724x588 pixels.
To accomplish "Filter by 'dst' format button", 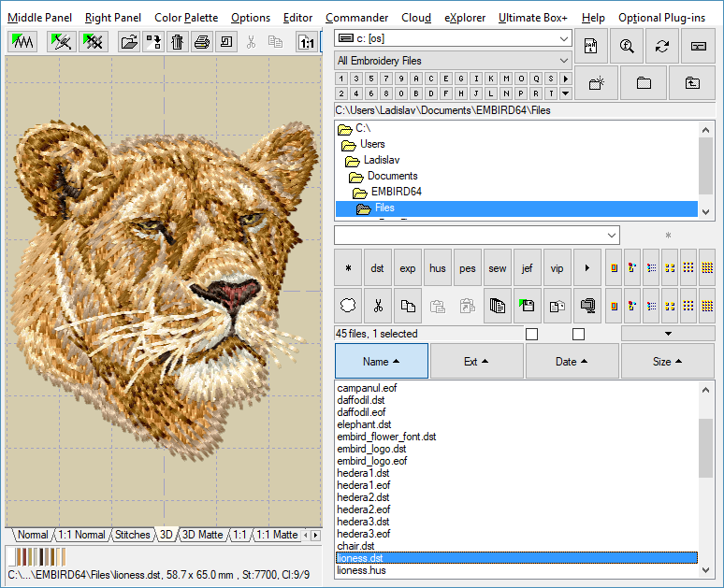I will click(378, 268).
